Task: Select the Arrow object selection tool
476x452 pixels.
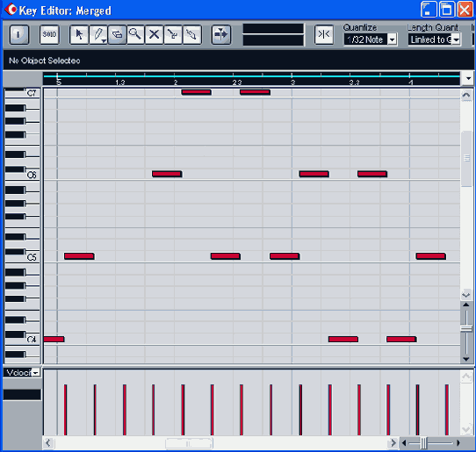Action: (x=79, y=34)
